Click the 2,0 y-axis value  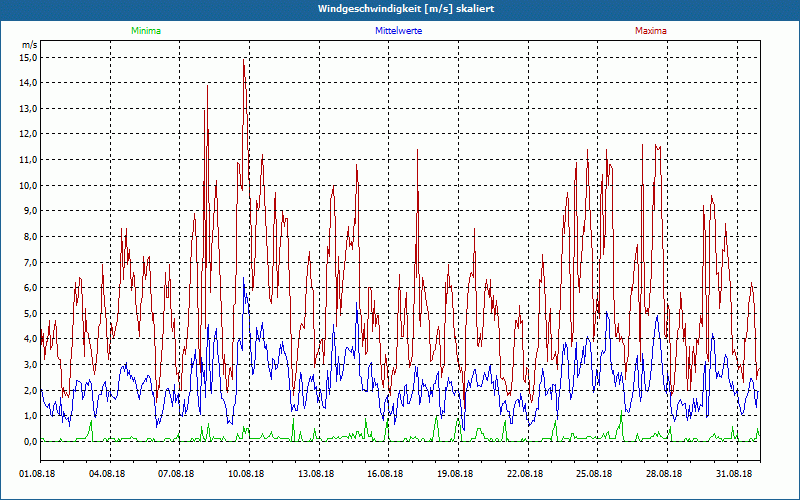[30, 390]
